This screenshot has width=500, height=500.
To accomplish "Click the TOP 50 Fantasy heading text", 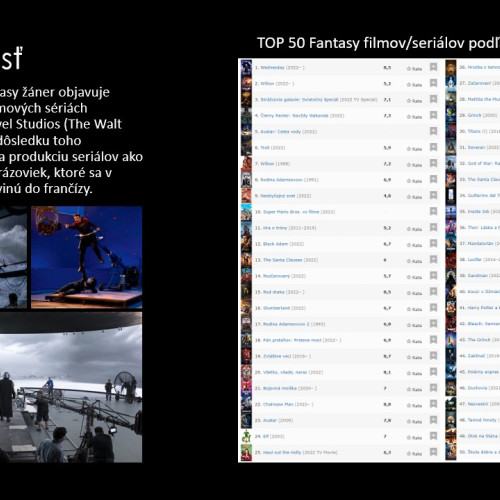I will [378, 43].
